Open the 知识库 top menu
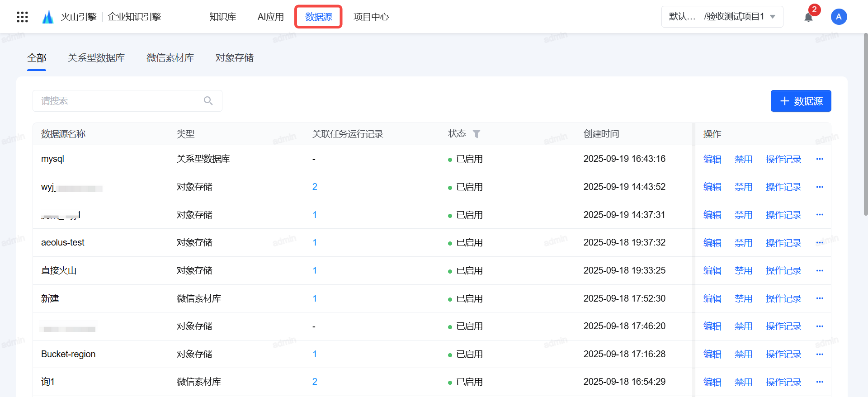The image size is (868, 397). 222,17
